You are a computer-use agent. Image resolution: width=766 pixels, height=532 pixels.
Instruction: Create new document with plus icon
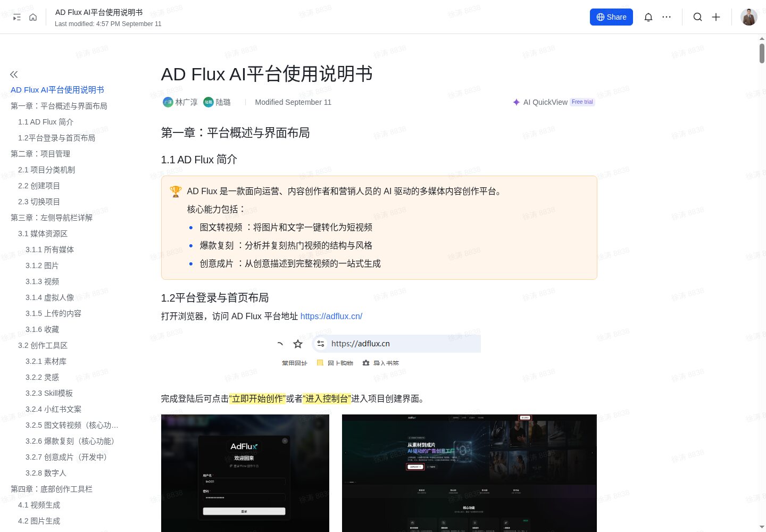pos(716,17)
